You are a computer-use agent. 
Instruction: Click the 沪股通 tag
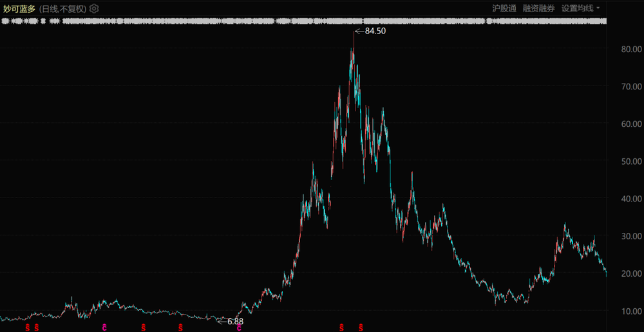pos(504,8)
